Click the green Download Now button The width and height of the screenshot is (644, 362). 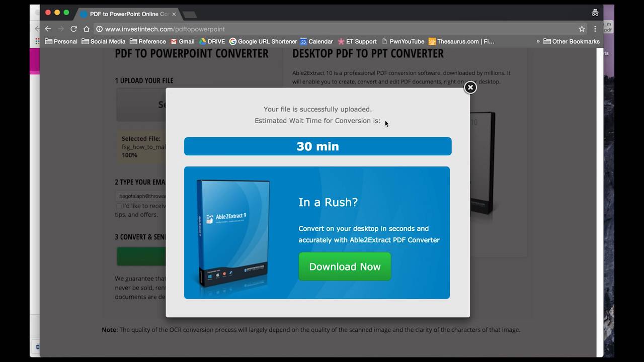(x=345, y=266)
